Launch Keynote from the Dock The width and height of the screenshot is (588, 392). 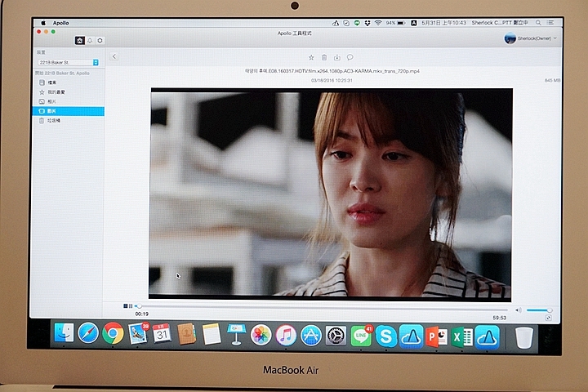click(x=236, y=334)
